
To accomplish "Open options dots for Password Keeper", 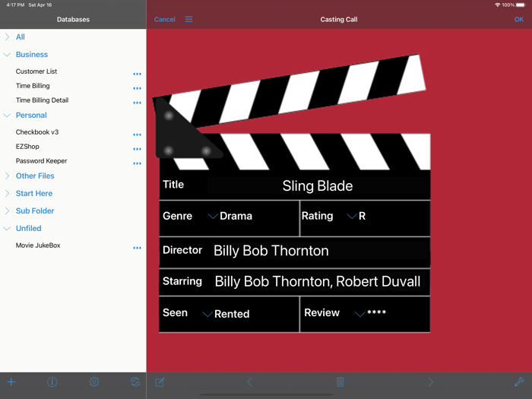I will (137, 163).
